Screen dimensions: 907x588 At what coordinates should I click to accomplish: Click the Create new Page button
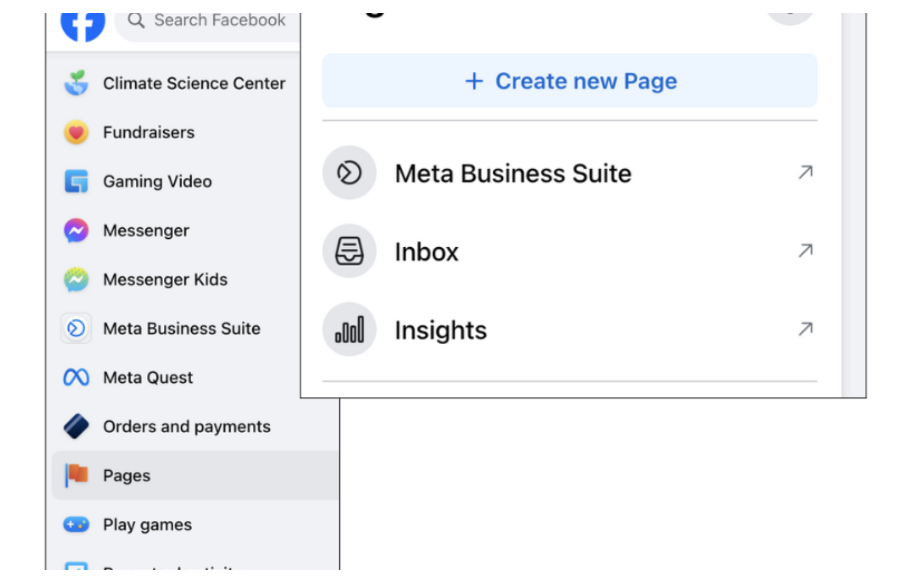(x=569, y=81)
